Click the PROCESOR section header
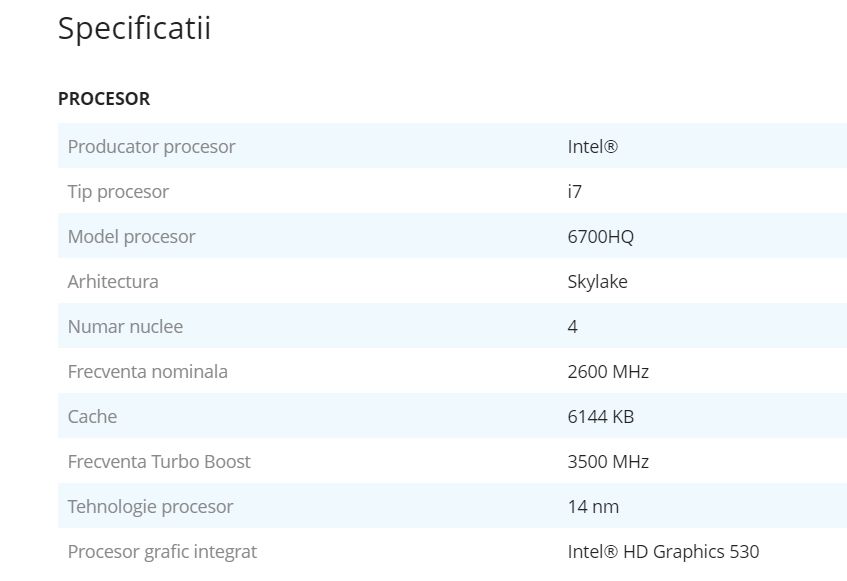The image size is (847, 581). (104, 99)
